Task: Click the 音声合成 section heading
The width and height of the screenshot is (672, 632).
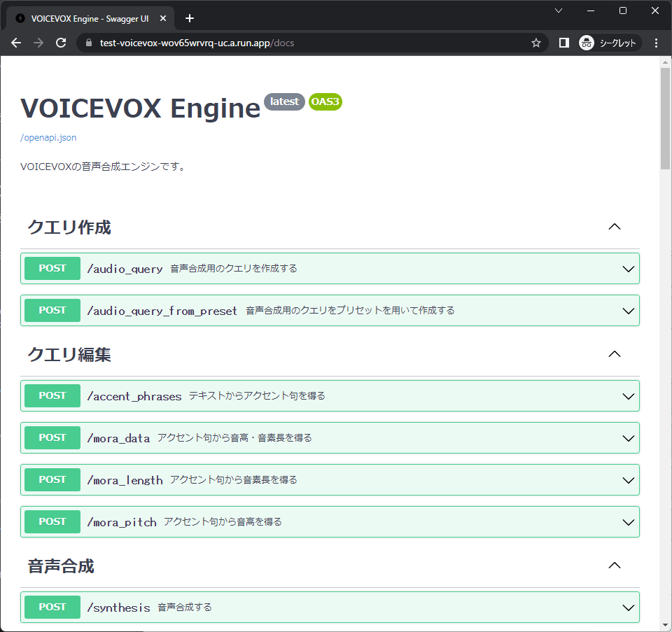Action: click(61, 566)
